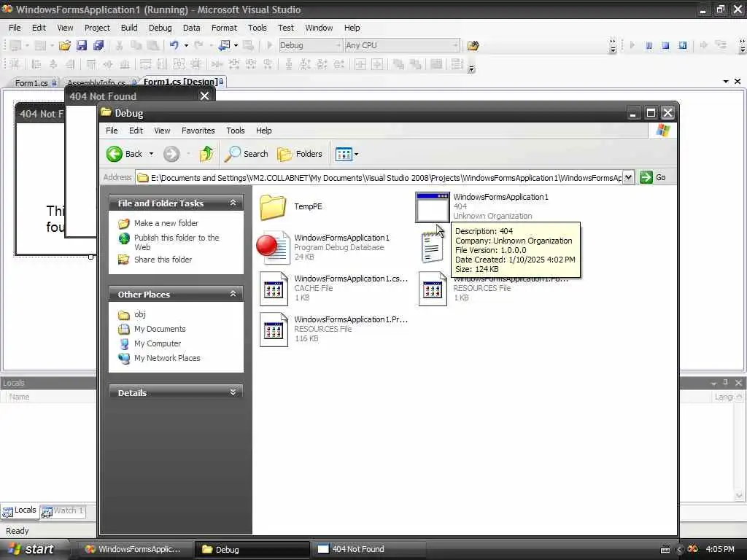Screen dimensions: 747x560
Task: Close the Locals panel
Action: (x=738, y=382)
